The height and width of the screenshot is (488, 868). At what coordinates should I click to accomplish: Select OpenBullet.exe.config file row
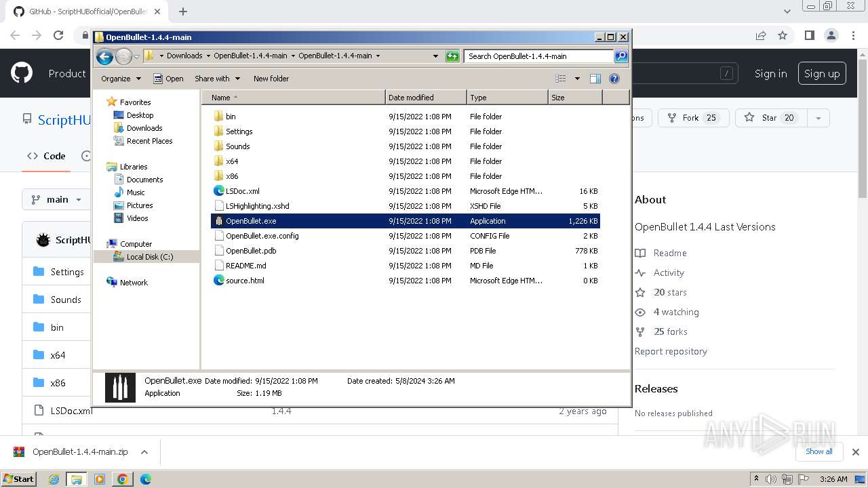(x=405, y=236)
